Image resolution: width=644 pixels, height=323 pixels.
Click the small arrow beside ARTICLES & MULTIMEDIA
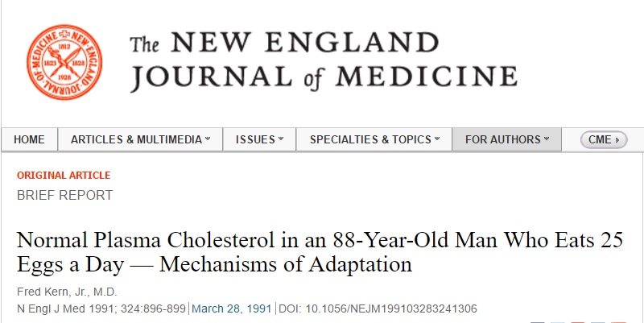click(x=208, y=139)
